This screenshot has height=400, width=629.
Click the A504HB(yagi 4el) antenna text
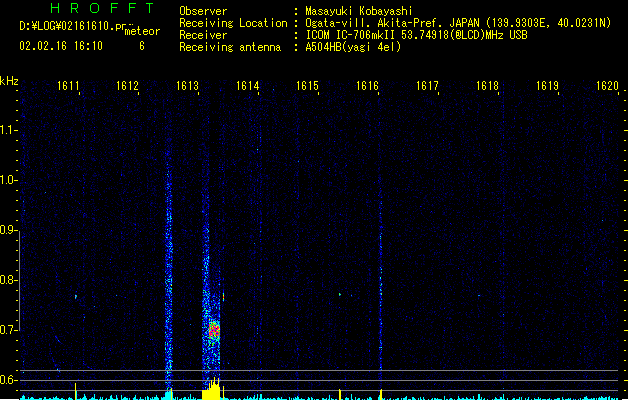point(353,47)
